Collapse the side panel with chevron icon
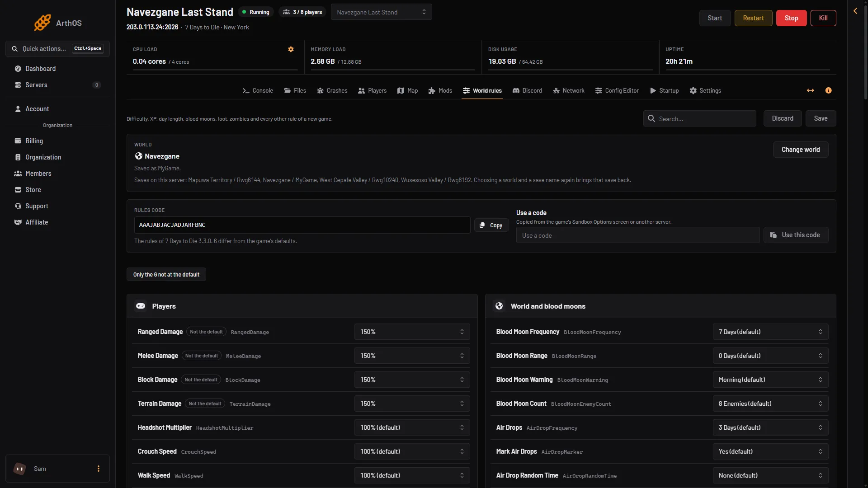Viewport: 868px width, 488px height. tap(855, 11)
